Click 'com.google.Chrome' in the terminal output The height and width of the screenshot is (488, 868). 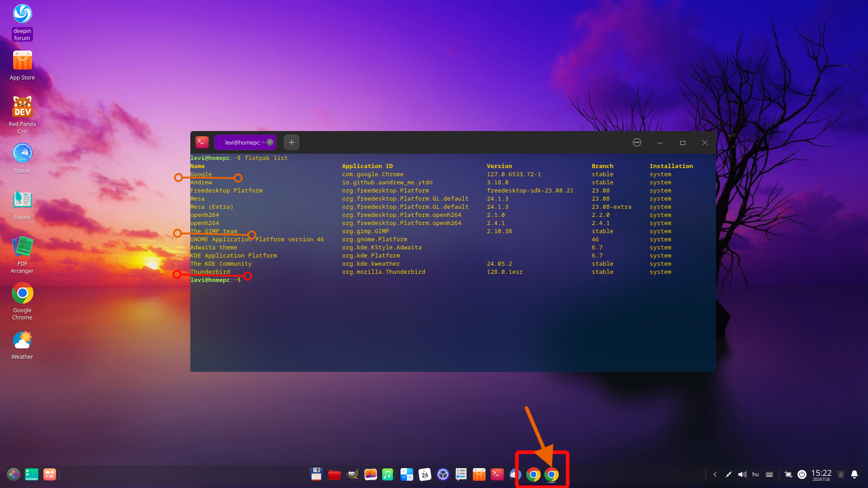coord(373,174)
